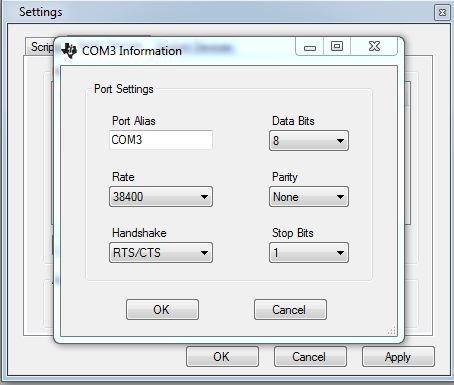Click the Port Alias text field containing COM3
454x385 pixels.
click(x=161, y=140)
